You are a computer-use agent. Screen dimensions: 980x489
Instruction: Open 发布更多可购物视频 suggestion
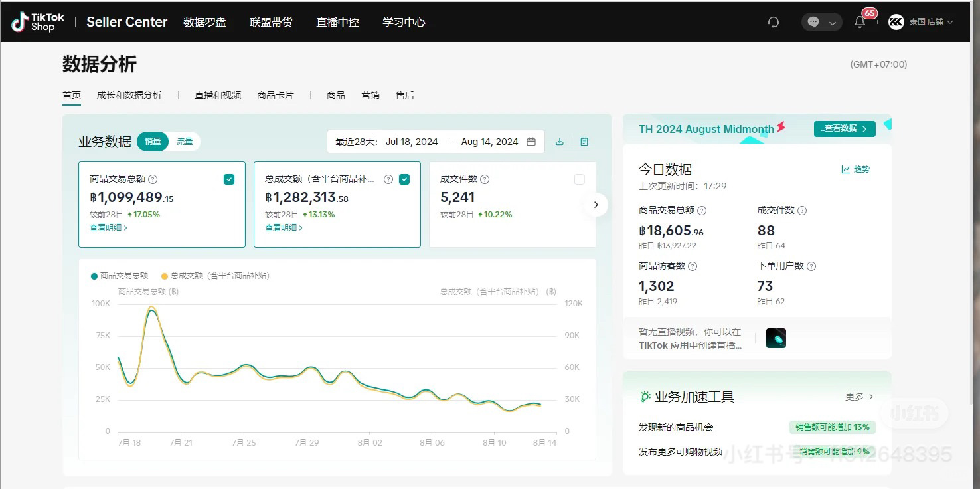[681, 452]
